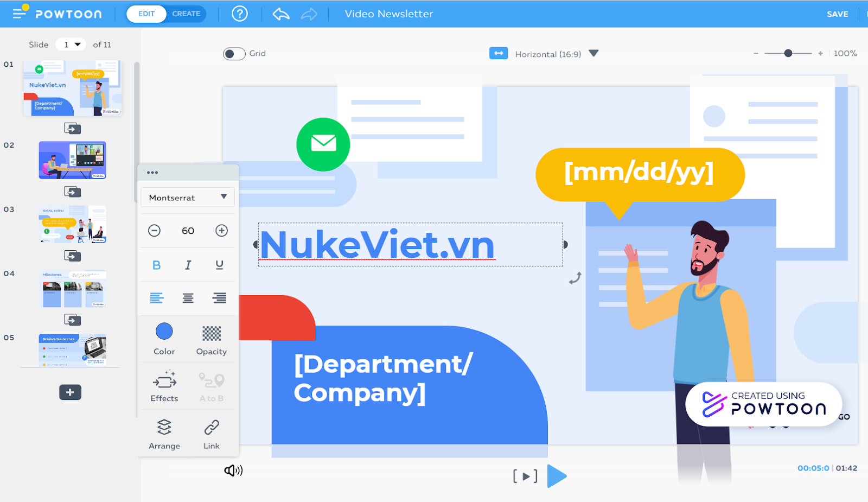
Task: Toggle underline formatting
Action: (219, 265)
